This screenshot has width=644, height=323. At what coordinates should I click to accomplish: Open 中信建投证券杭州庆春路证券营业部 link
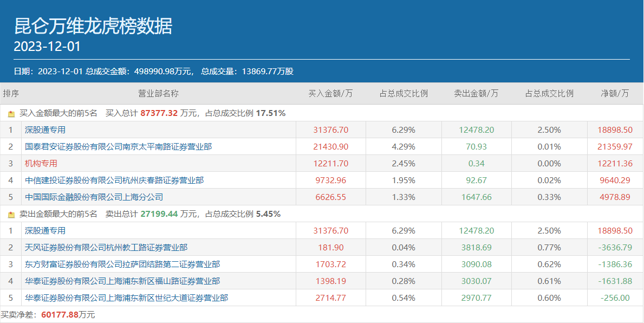[114, 180]
